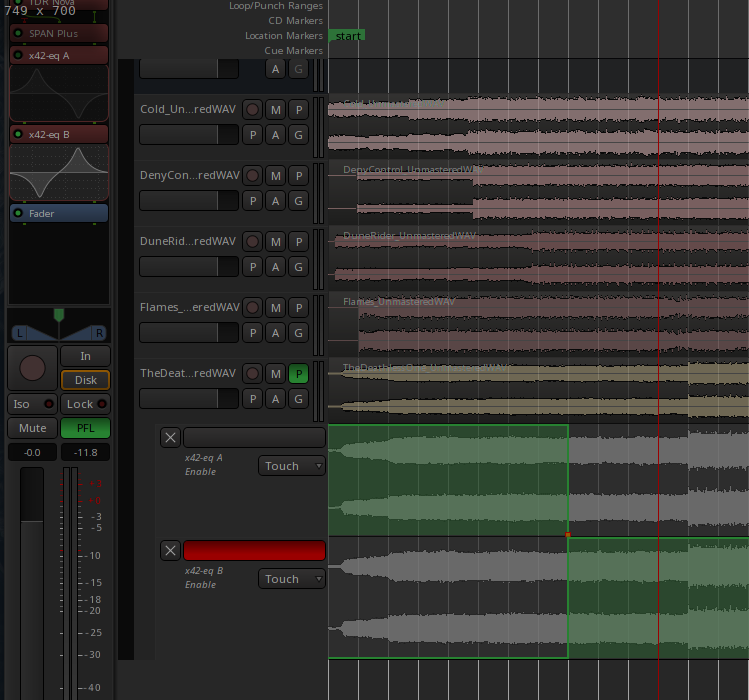749x700 pixels.
Task: Enable the Lock solo button
Action: [85, 404]
